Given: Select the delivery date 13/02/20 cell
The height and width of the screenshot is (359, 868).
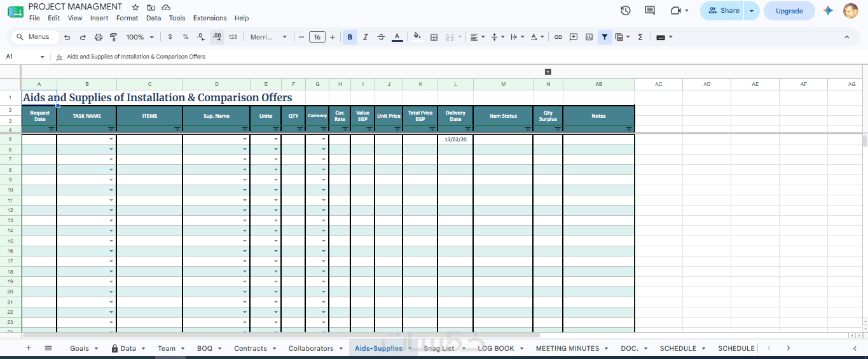Looking at the screenshot, I should click(x=455, y=139).
